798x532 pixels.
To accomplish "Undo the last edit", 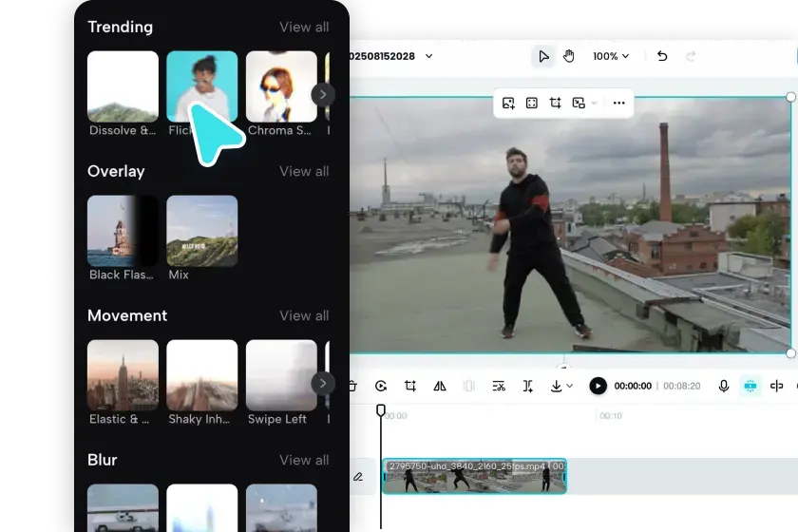I will pos(662,56).
